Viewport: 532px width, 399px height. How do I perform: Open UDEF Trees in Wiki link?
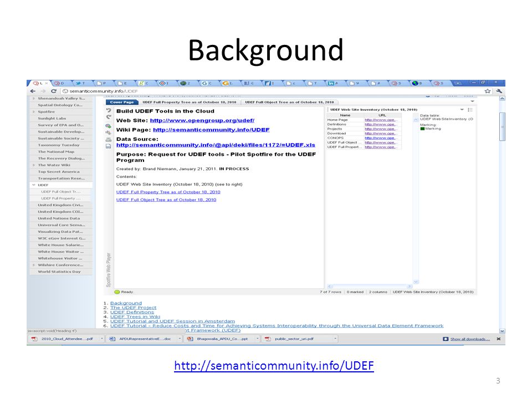135,316
